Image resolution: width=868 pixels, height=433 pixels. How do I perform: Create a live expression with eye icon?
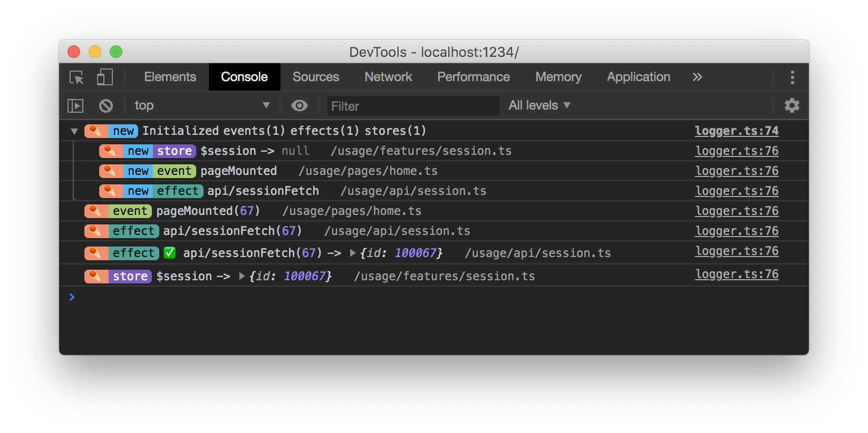point(300,106)
